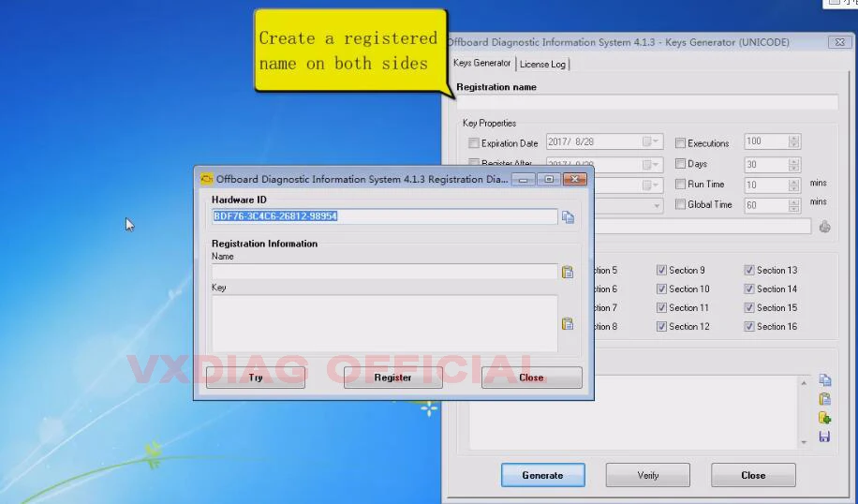Adjust Executions value spinner

pos(794,141)
